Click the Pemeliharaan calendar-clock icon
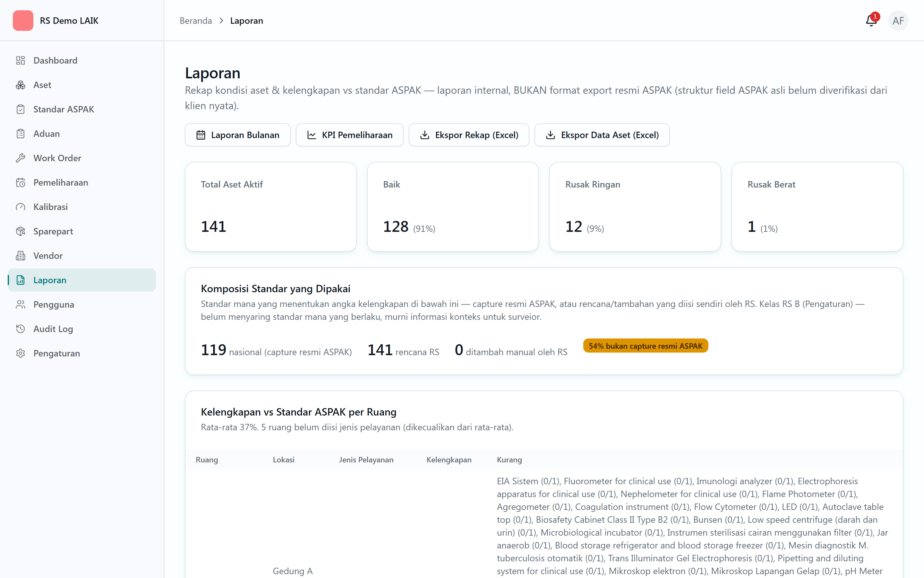This screenshot has height=578, width=924. [21, 182]
